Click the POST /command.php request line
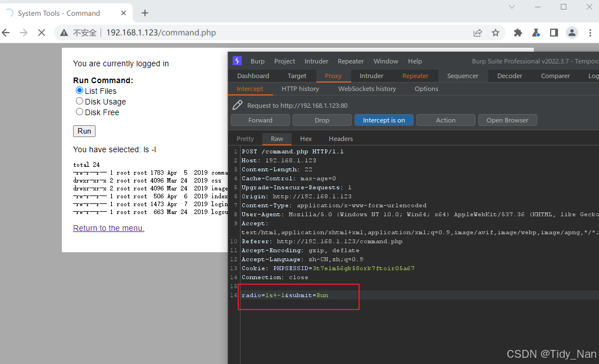The image size is (599, 364). [292, 151]
